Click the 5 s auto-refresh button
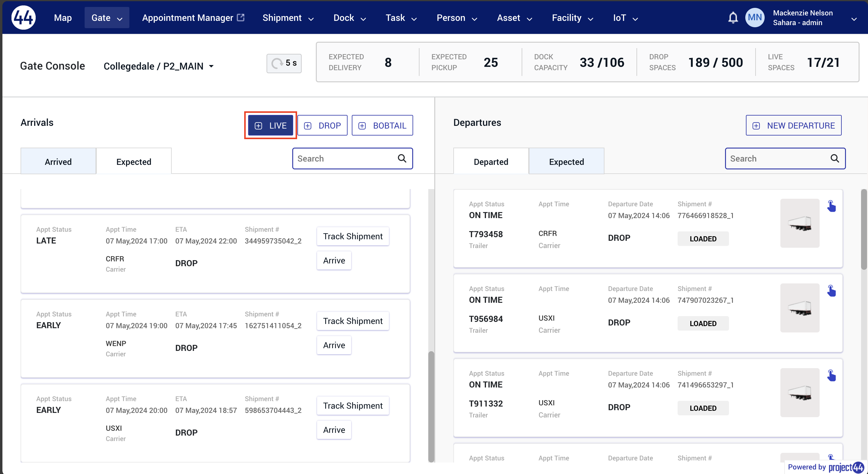The width and height of the screenshot is (868, 474). pyautogui.click(x=284, y=63)
